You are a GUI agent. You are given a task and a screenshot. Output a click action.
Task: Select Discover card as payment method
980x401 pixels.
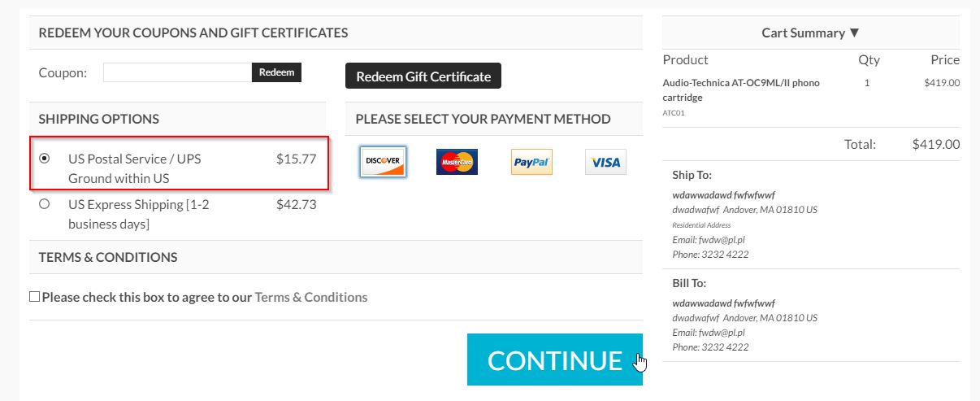[x=382, y=162]
